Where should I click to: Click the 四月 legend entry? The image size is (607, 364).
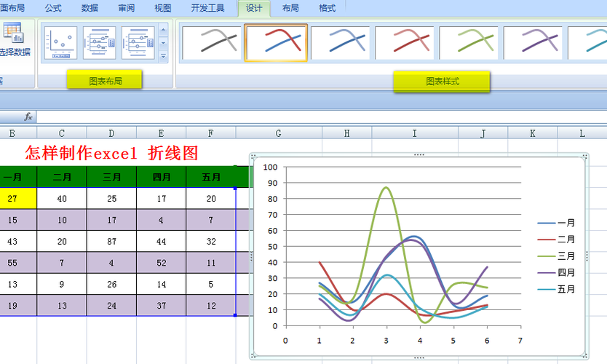(x=556, y=272)
